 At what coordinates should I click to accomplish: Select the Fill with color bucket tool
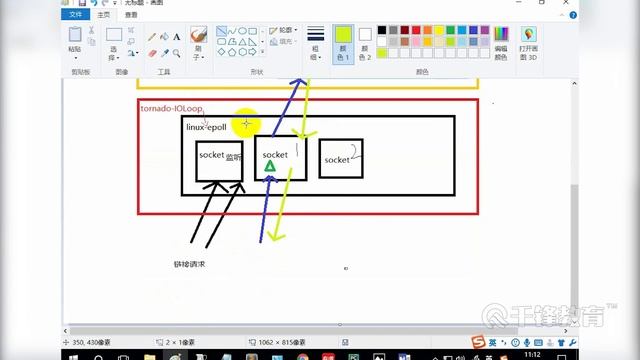point(164,37)
